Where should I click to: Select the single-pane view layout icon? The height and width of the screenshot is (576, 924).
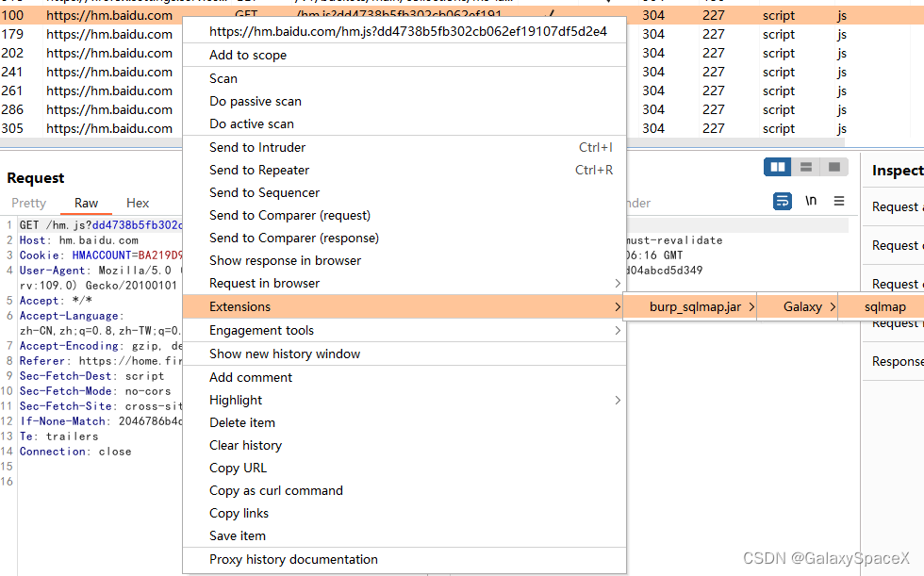[x=833, y=166]
